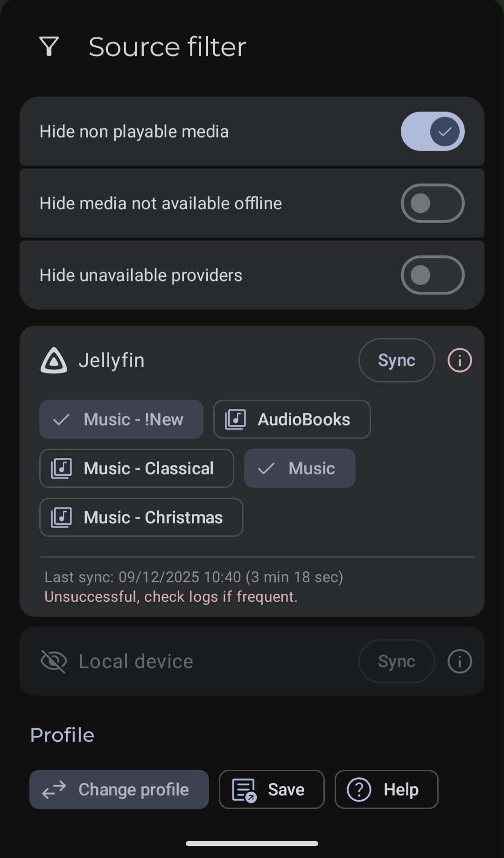Click the Music - Classical library icon

(62, 468)
